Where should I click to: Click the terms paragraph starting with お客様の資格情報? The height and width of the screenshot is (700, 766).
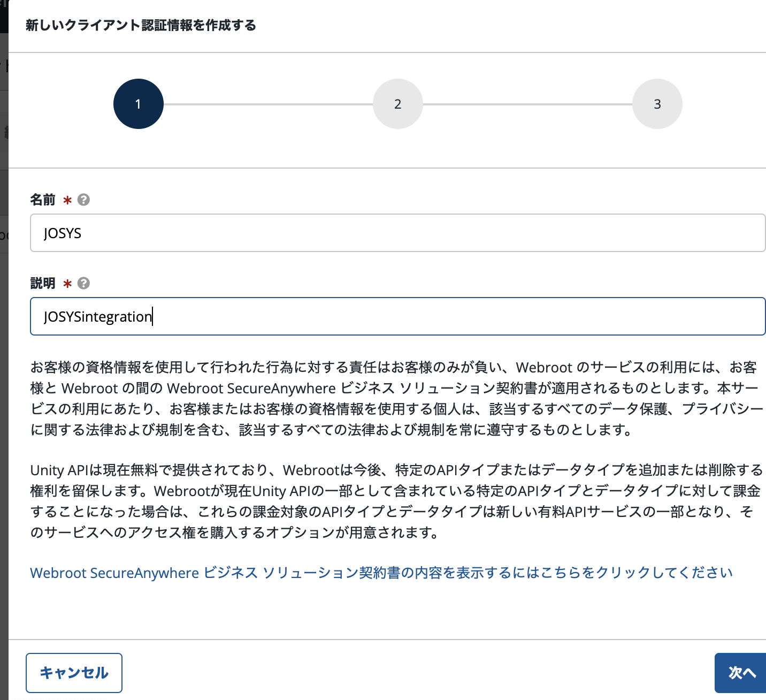pos(396,398)
